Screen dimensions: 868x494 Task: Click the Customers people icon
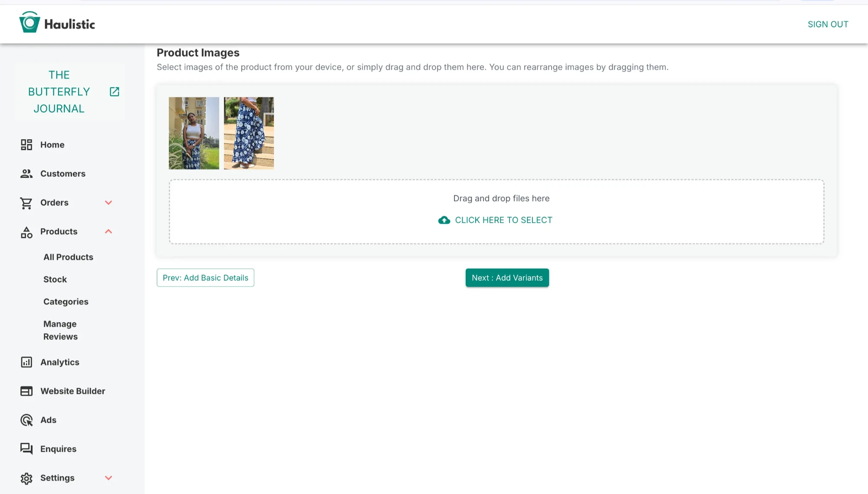(x=26, y=174)
